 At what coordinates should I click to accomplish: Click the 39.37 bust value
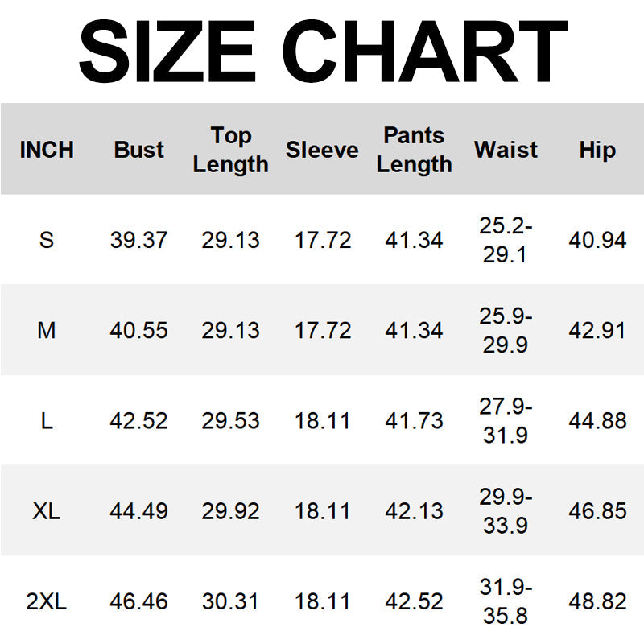(x=138, y=240)
